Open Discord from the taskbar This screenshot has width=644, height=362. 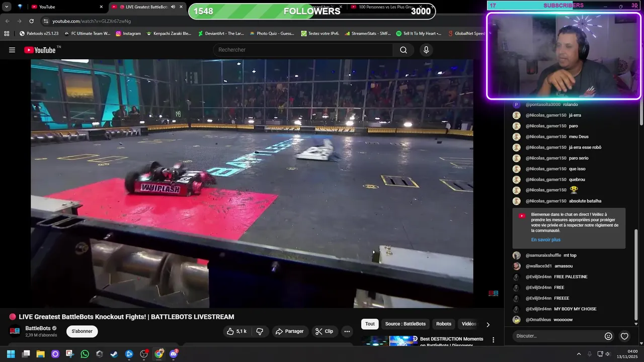point(174,354)
